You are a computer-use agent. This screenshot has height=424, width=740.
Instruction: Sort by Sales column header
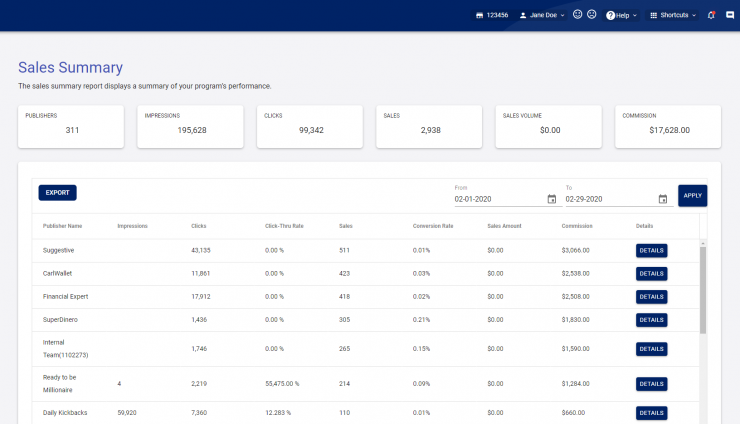click(x=345, y=226)
